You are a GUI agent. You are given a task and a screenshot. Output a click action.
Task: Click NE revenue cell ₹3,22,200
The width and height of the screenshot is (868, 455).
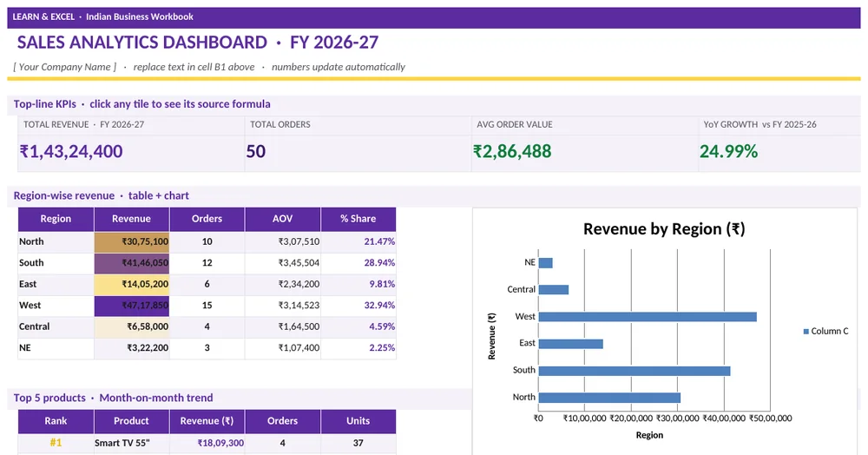click(131, 347)
